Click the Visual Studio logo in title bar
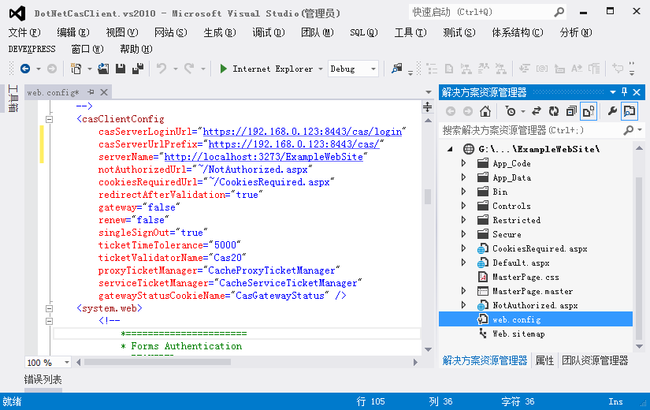 pos(17,13)
